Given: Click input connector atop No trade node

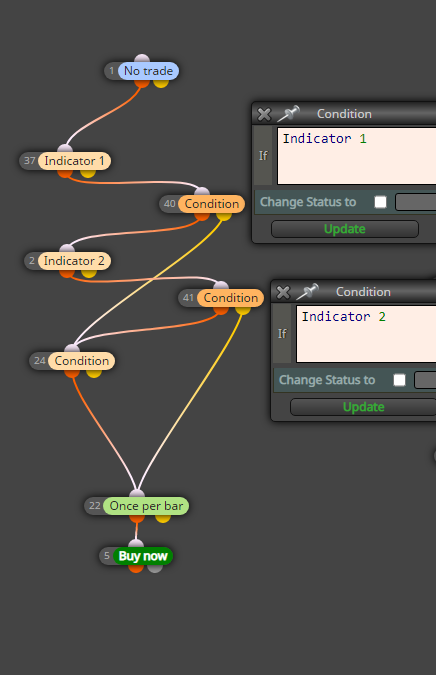Looking at the screenshot, I should (x=142, y=59).
